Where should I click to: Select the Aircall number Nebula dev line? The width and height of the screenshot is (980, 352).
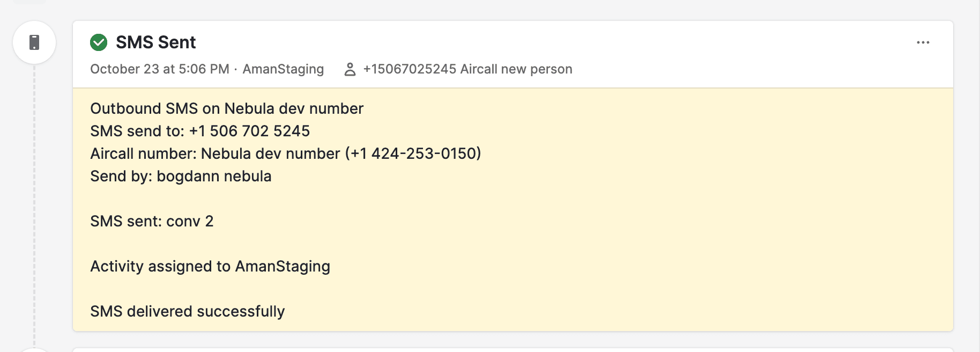pos(285,154)
